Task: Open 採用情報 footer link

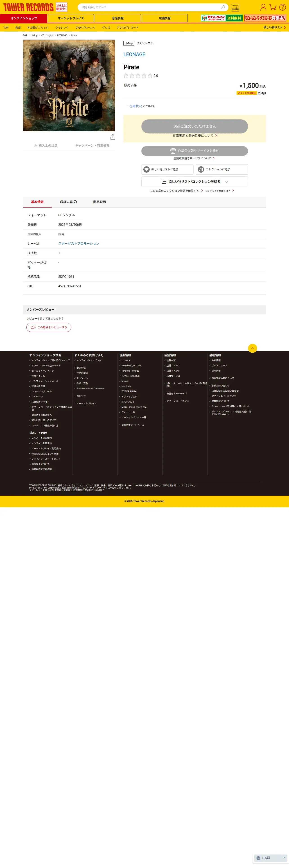Action: [216, 371]
